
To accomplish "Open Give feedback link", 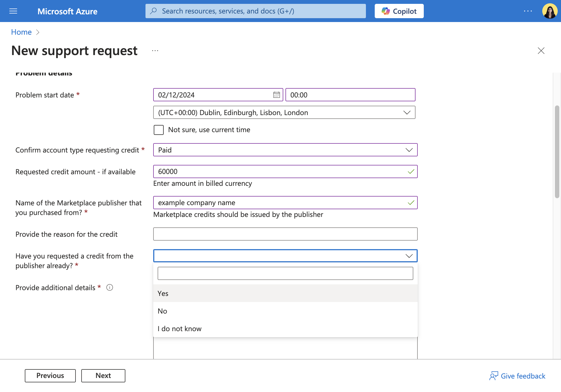I will (517, 376).
